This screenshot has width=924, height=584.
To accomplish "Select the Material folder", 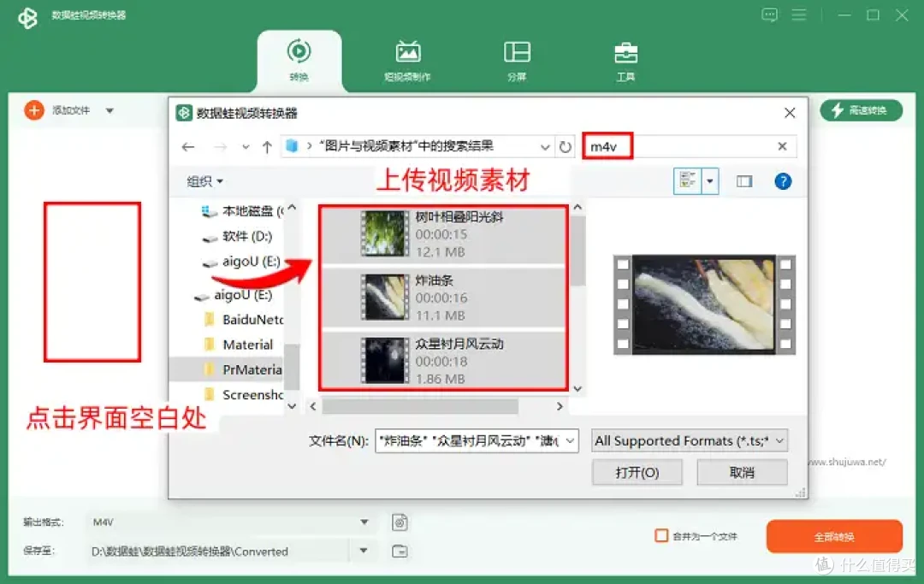I will [239, 345].
